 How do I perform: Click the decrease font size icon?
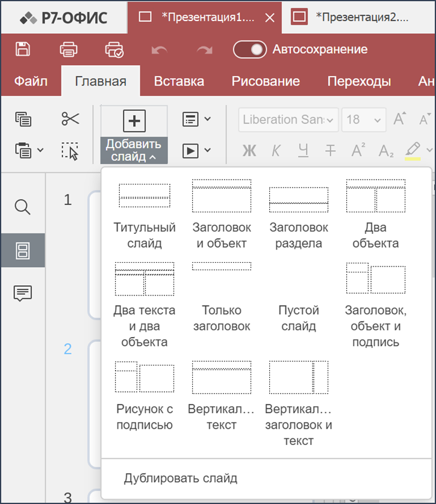(x=425, y=119)
